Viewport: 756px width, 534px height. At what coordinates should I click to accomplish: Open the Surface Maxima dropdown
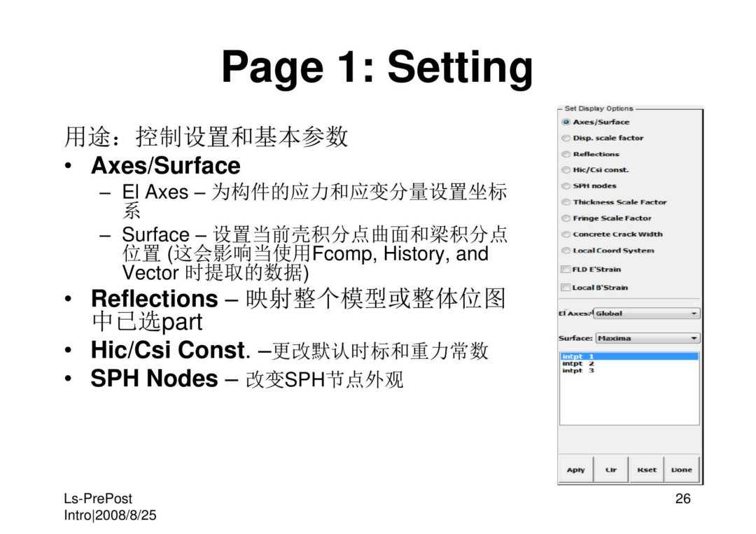point(648,338)
